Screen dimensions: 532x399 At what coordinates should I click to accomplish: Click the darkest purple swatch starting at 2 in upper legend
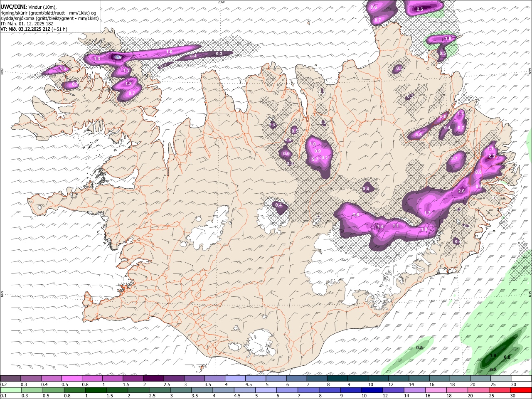coord(153,378)
